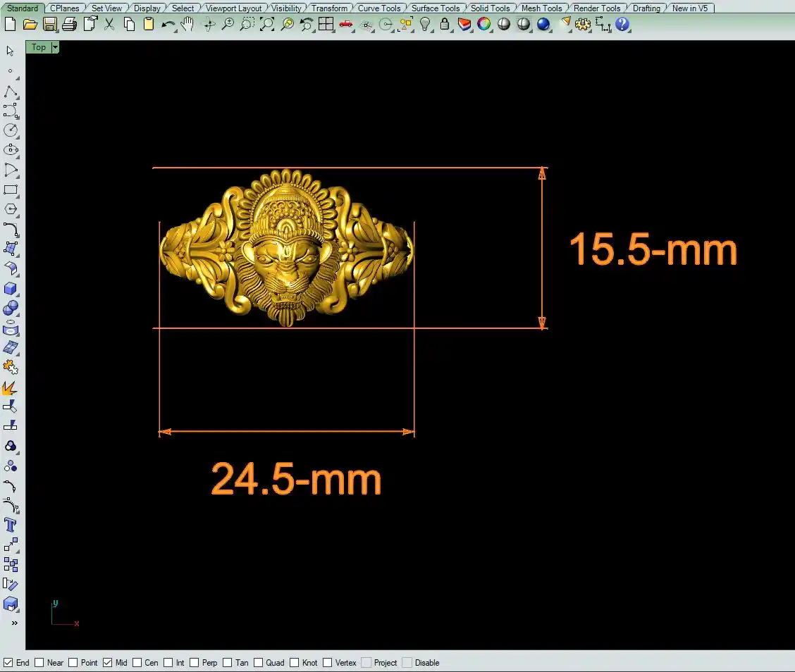Click the Pan hand icon
Viewport: 795px width, 672px height.
pos(187,25)
